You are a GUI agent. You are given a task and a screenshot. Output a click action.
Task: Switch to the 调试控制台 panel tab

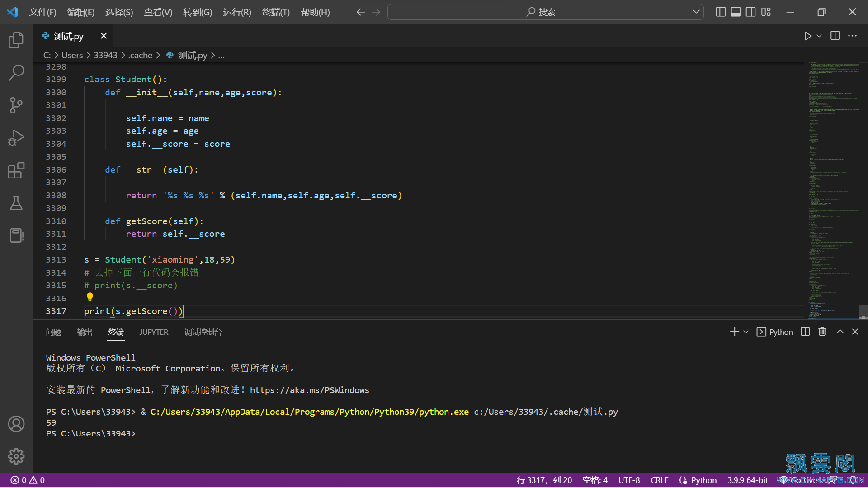click(x=203, y=332)
